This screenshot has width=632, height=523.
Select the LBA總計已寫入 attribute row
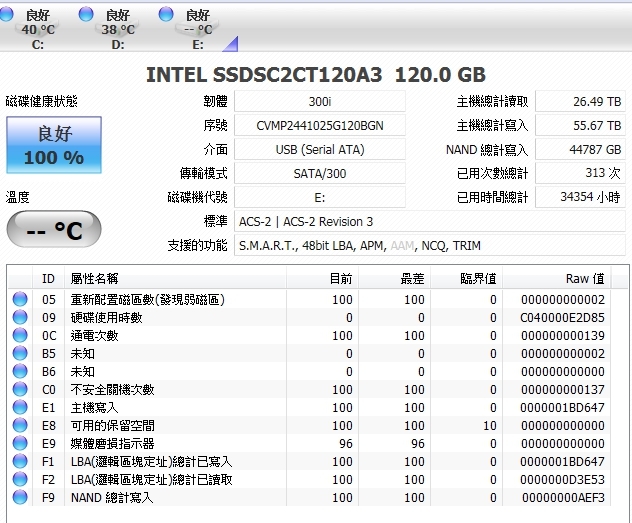(x=309, y=461)
